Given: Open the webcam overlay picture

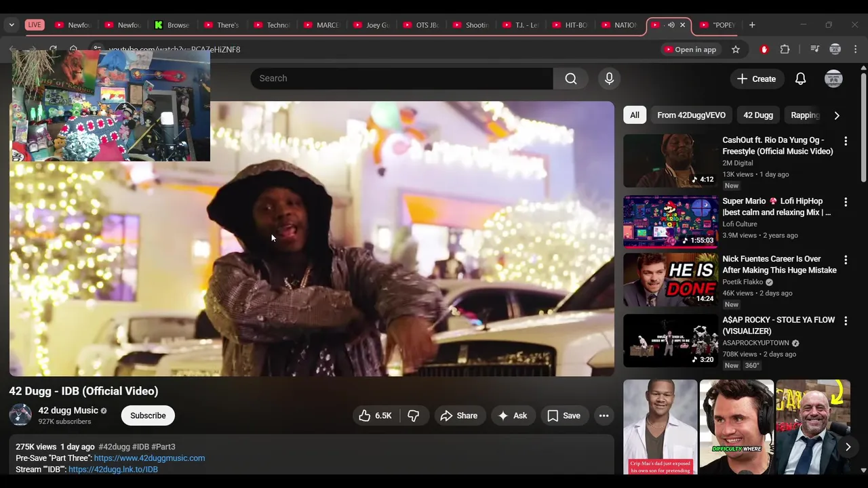Looking at the screenshot, I should (111, 105).
